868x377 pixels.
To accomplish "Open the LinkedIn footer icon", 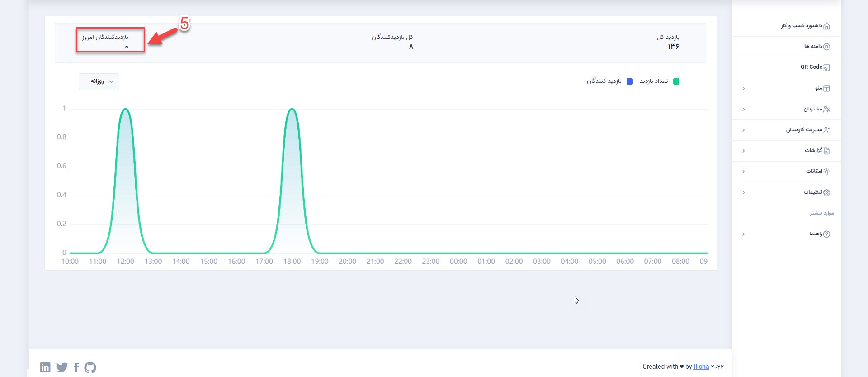I will coord(45,367).
